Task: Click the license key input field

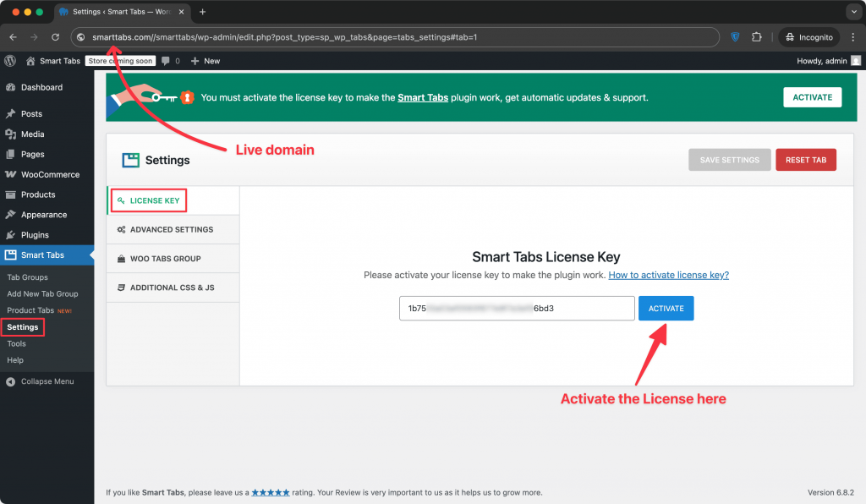Action: point(517,308)
